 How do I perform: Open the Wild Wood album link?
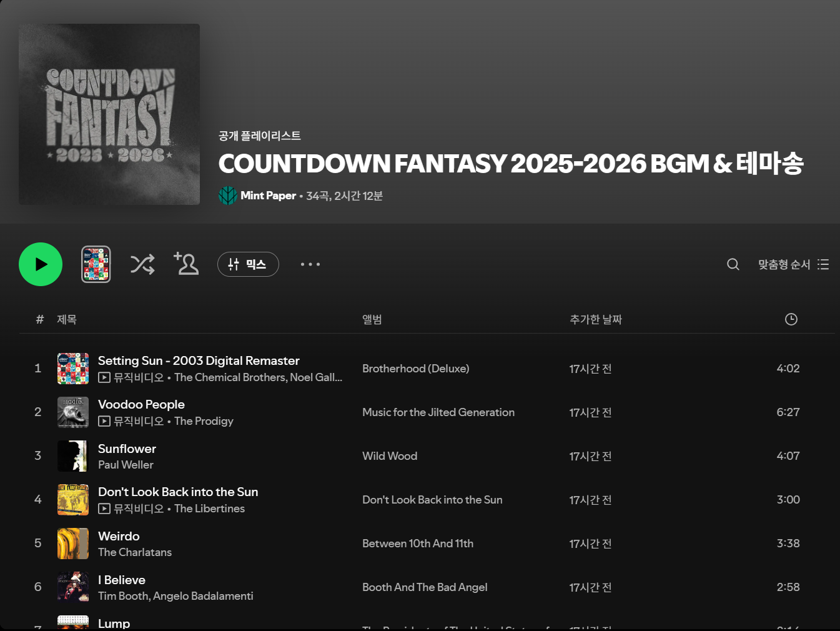[x=390, y=456]
